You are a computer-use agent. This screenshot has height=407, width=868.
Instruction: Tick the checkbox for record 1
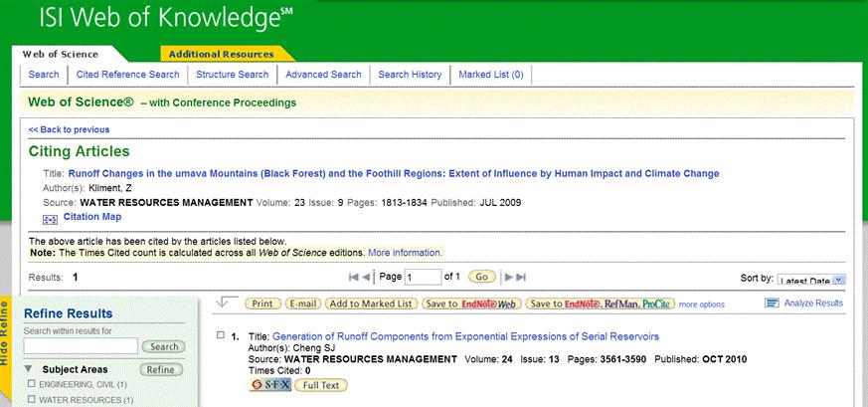click(221, 335)
